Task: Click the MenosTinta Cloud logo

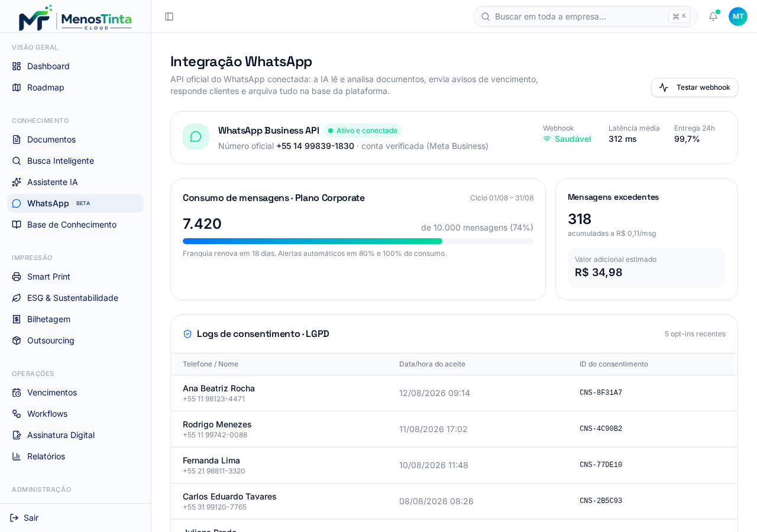Action: click(x=75, y=18)
